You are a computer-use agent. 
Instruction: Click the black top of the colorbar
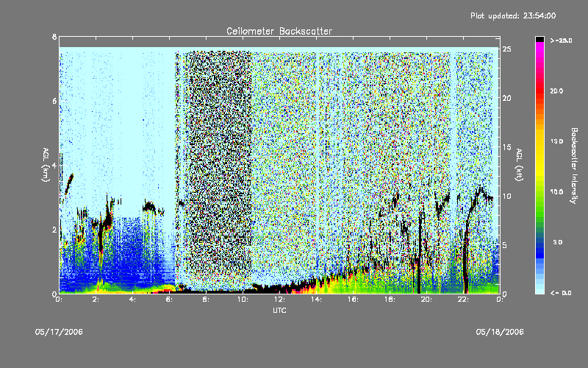pos(539,39)
